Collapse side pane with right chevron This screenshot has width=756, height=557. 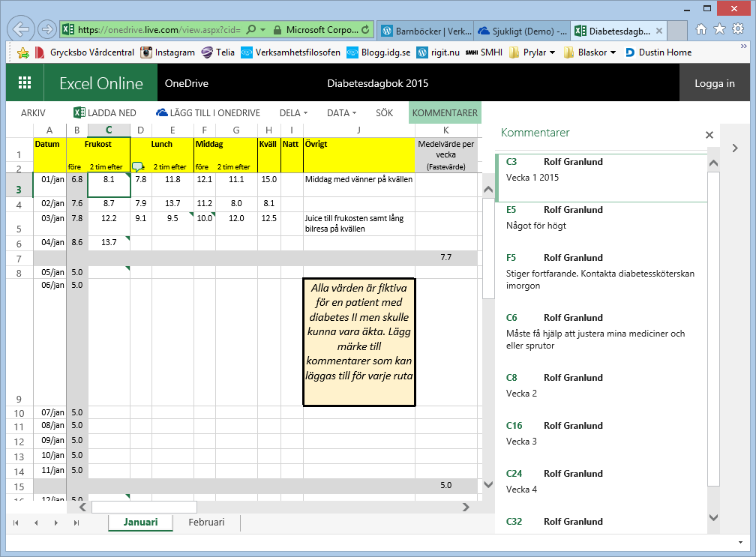coord(736,148)
